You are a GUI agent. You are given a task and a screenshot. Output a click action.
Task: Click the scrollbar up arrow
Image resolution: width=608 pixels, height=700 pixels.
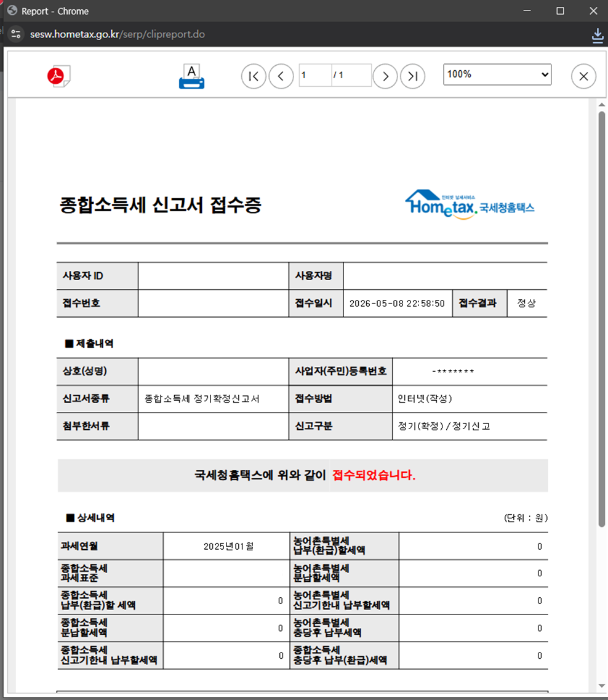(x=602, y=105)
